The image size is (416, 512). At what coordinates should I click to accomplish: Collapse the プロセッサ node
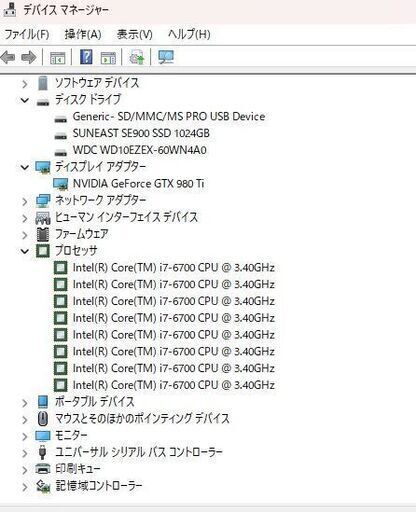pos(24,251)
